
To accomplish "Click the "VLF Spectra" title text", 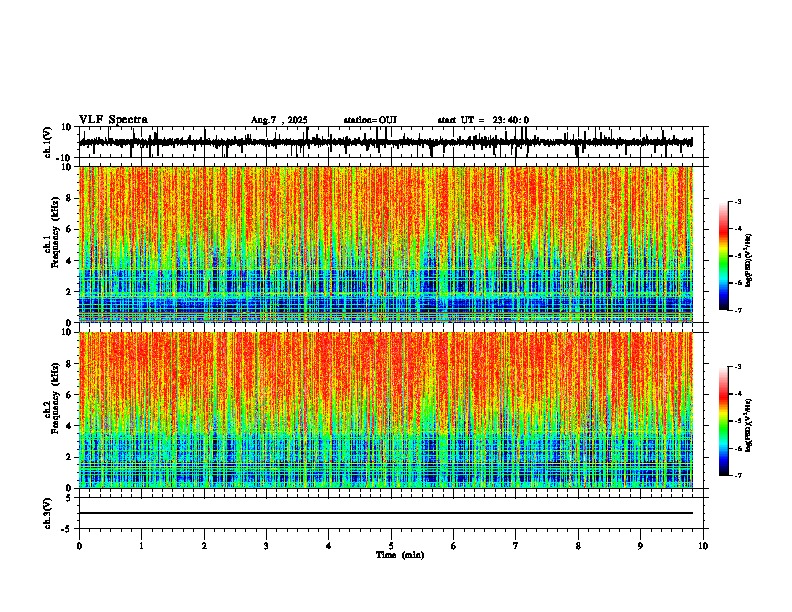I will tap(113, 120).
